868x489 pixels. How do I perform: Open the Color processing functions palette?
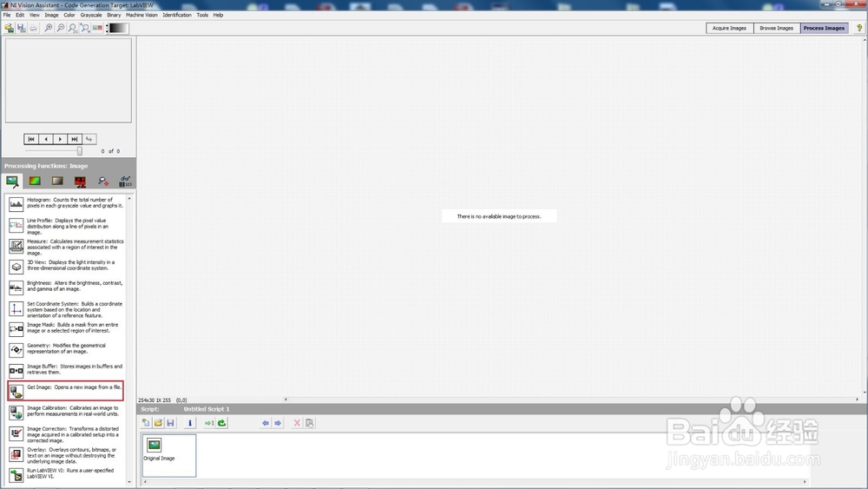35,181
